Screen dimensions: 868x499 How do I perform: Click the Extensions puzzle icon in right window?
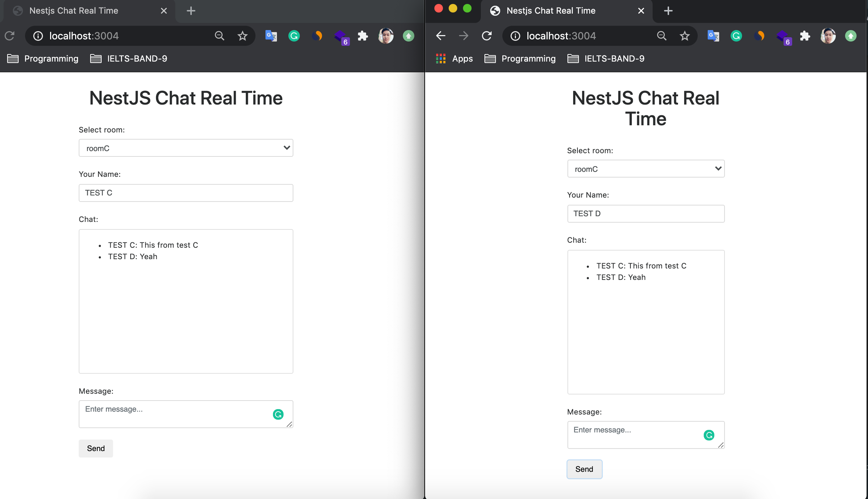coord(805,36)
